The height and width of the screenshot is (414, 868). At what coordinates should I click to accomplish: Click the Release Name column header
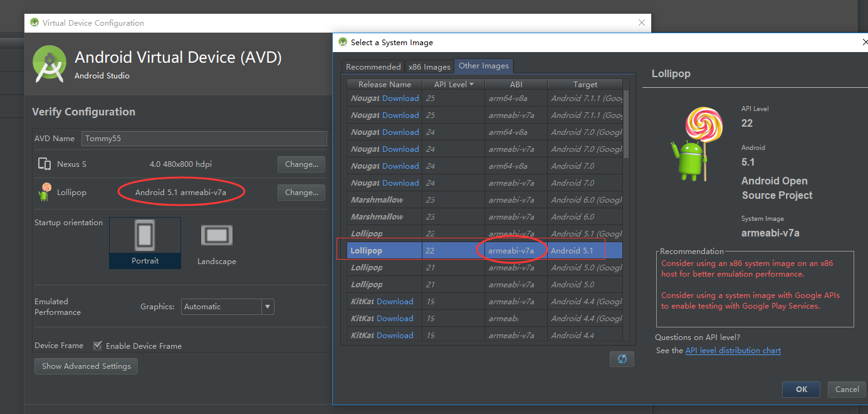pyautogui.click(x=385, y=84)
